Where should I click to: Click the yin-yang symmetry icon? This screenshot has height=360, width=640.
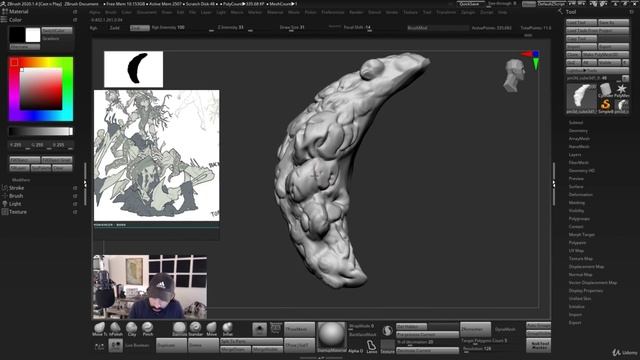387,330
